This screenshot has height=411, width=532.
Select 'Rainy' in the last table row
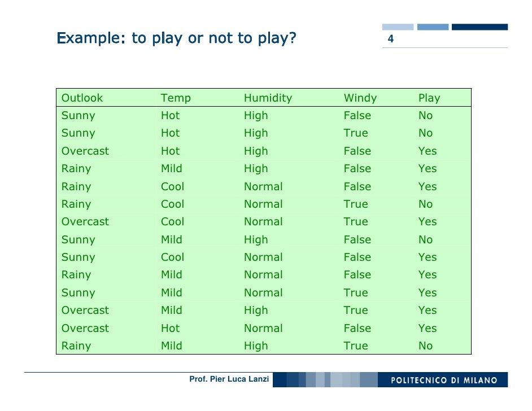point(76,346)
